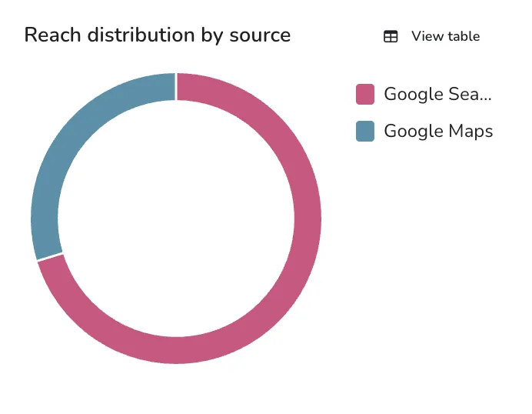Click the word distribution in the heading
Image resolution: width=532 pixels, height=414 pixels.
[141, 35]
